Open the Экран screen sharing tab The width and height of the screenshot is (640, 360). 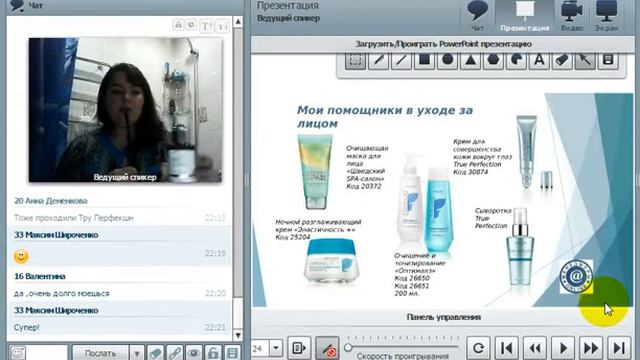click(x=606, y=16)
